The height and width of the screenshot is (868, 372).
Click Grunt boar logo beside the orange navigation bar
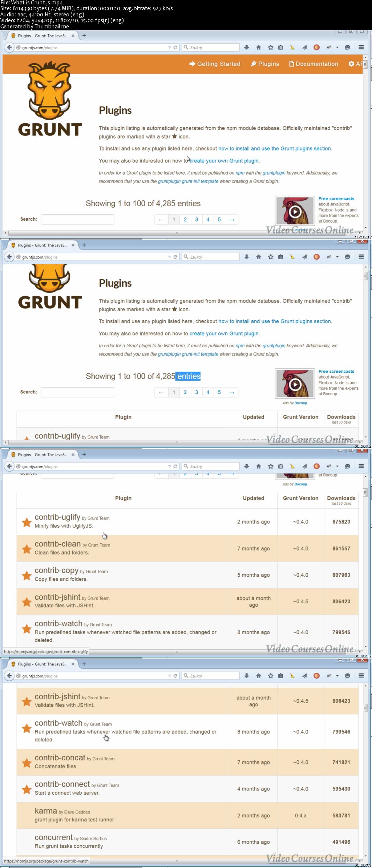[50, 99]
